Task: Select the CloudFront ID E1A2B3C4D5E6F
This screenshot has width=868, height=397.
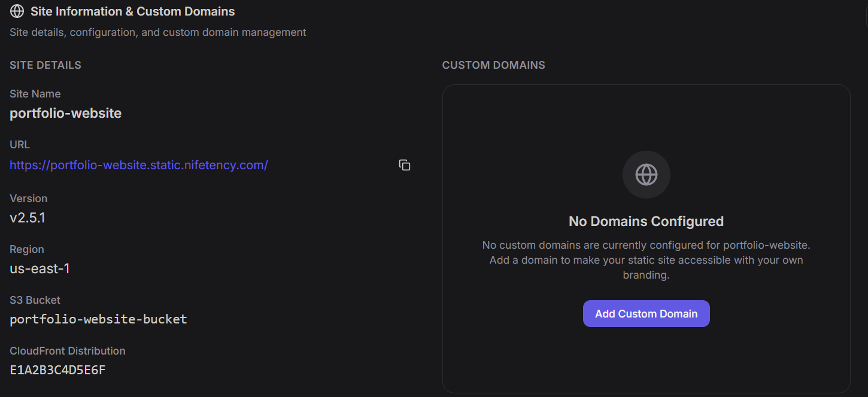Action: coord(58,370)
